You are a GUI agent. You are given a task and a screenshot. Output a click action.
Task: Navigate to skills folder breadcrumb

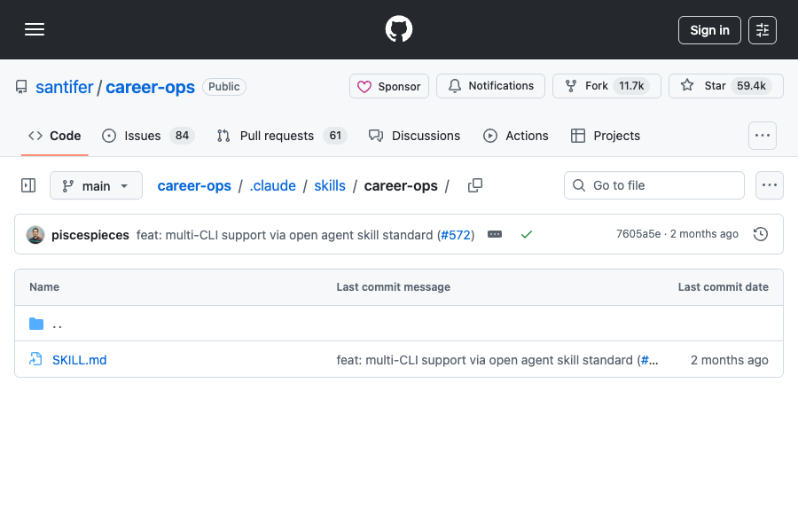(330, 186)
